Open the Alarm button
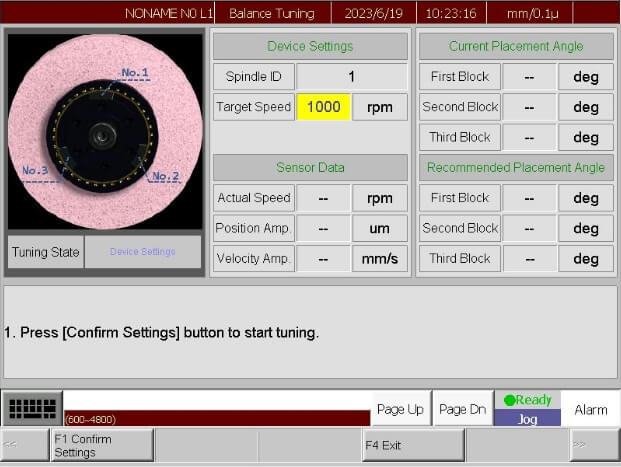 (591, 409)
